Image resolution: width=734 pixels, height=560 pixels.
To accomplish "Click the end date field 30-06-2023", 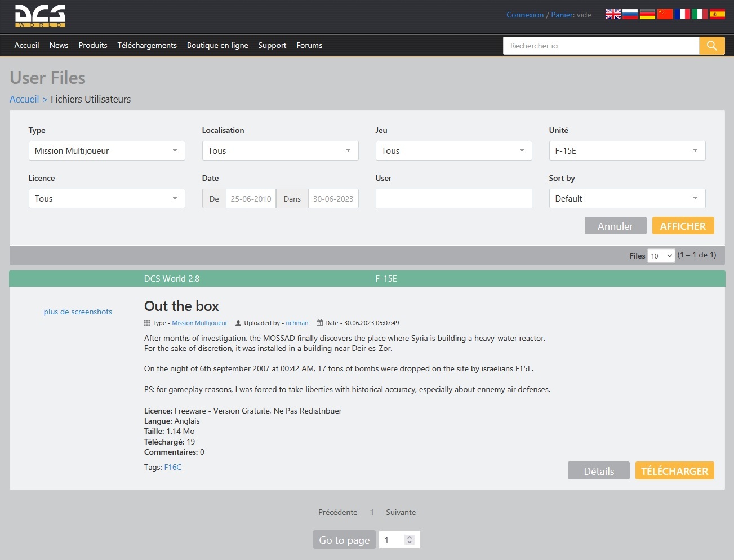I will click(x=333, y=199).
